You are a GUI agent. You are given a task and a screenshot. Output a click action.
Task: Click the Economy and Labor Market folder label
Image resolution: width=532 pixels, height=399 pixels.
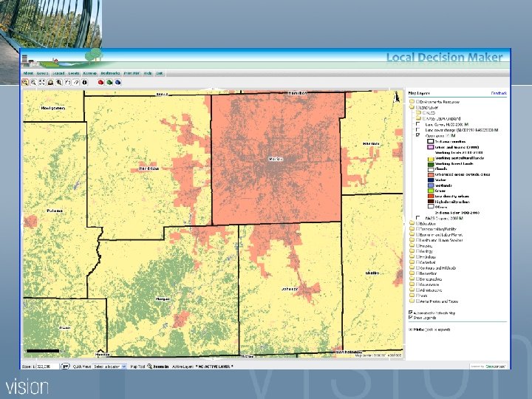(441, 234)
